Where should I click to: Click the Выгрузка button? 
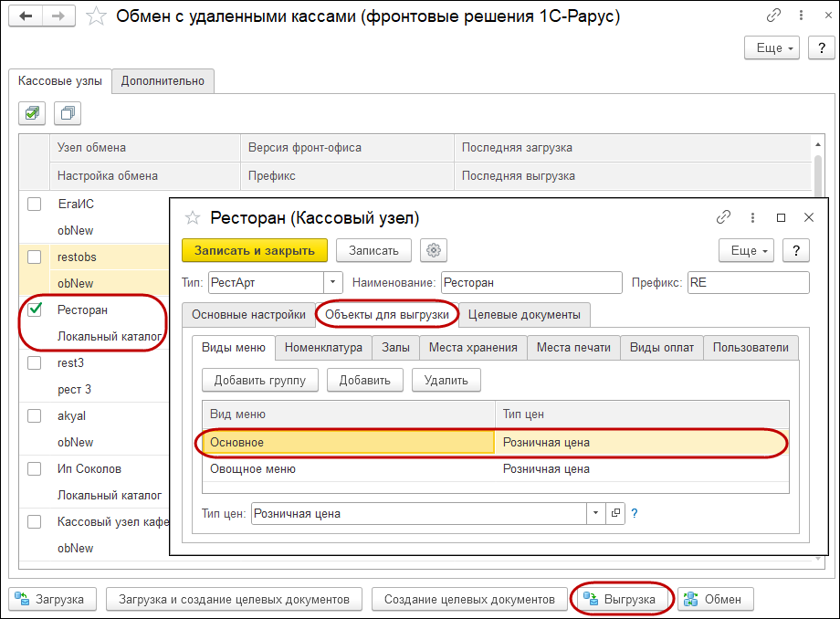[x=622, y=599]
